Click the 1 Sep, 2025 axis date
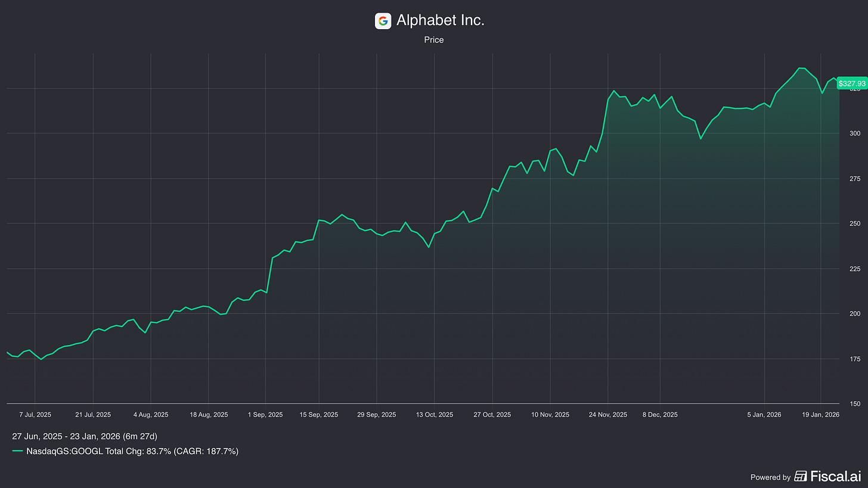 [266, 414]
